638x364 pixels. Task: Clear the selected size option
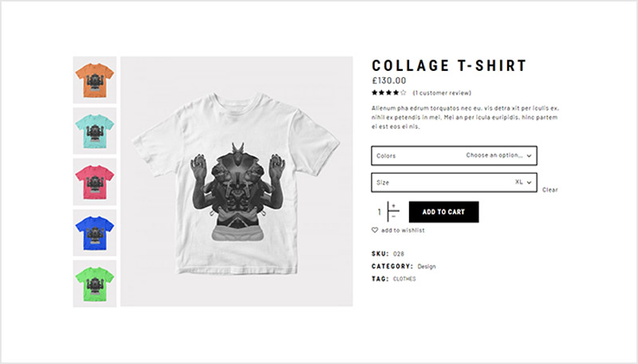[x=549, y=190]
